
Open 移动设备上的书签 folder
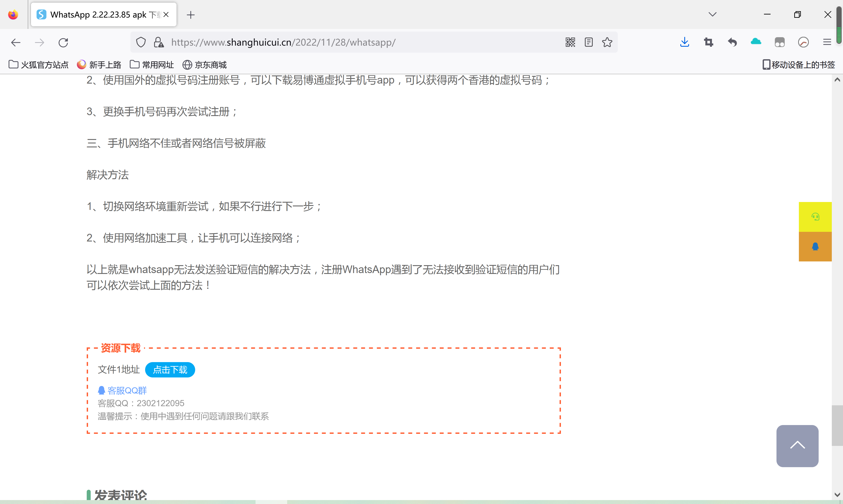tap(799, 64)
